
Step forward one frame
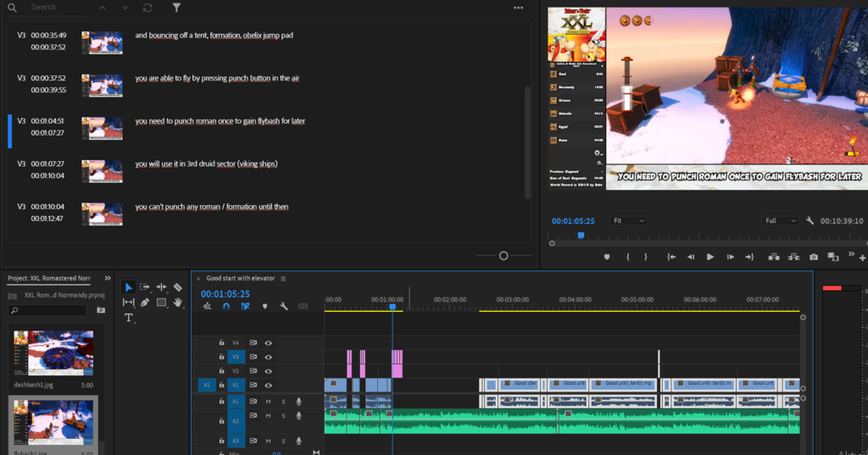click(x=730, y=257)
